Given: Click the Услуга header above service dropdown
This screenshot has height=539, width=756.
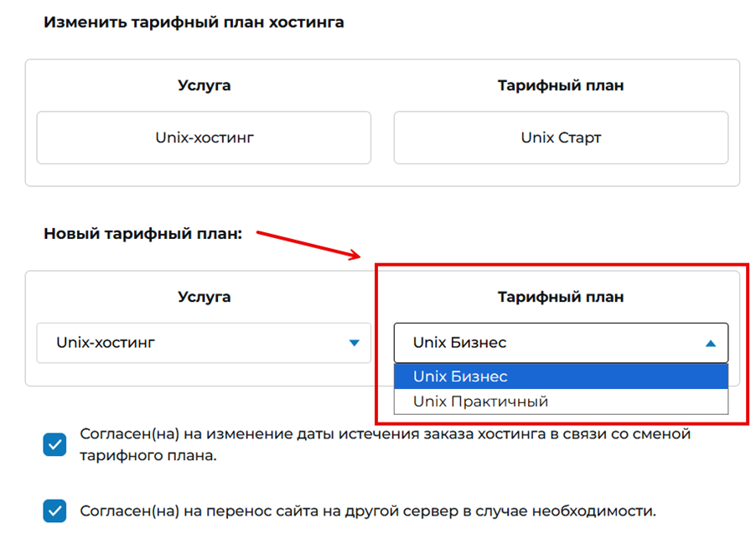Looking at the screenshot, I should [204, 297].
